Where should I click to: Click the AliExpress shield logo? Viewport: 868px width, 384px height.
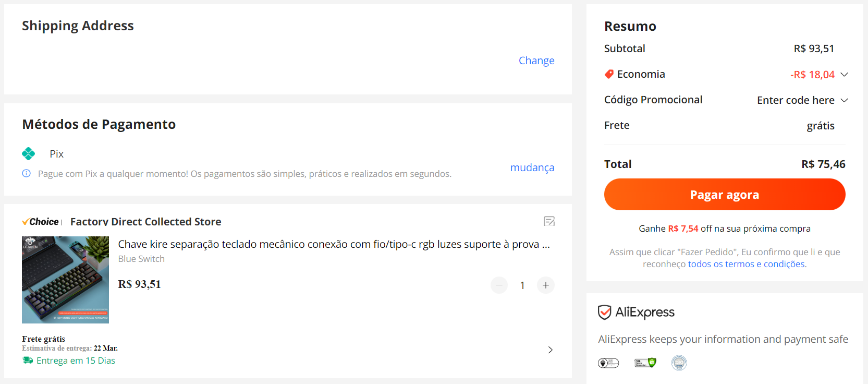tap(604, 312)
